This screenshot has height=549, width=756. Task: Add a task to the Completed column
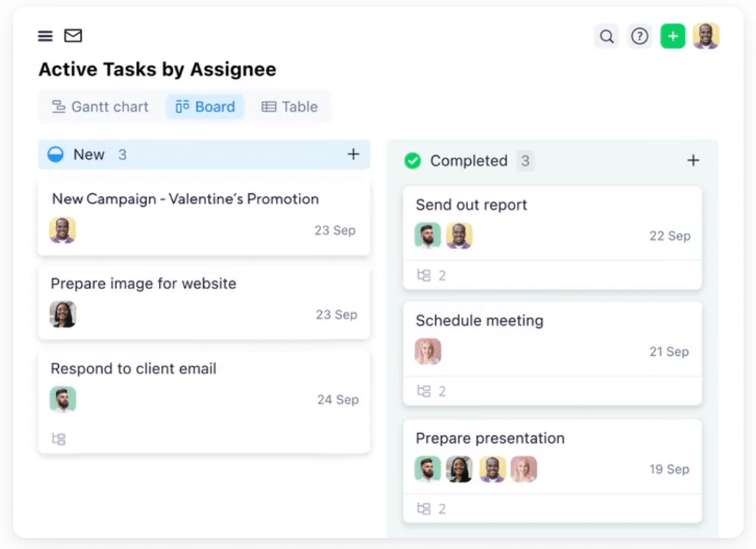pyautogui.click(x=693, y=161)
